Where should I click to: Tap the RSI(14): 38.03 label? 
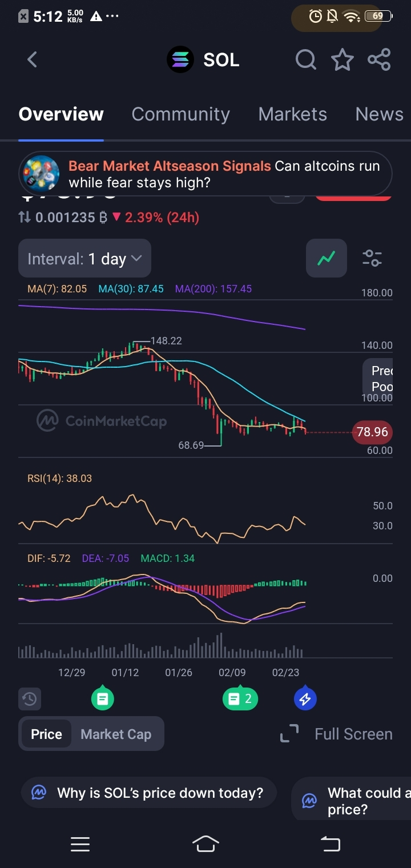click(59, 479)
